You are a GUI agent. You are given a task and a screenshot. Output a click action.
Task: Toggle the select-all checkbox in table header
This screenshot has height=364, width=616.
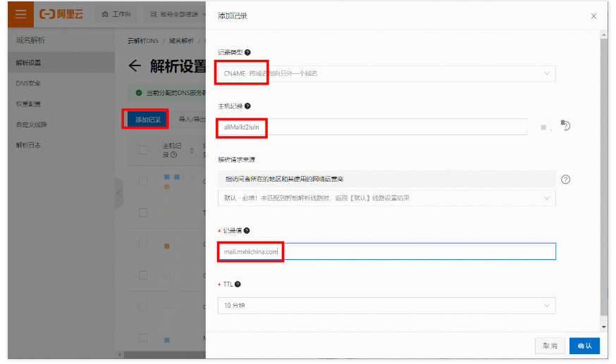(143, 150)
